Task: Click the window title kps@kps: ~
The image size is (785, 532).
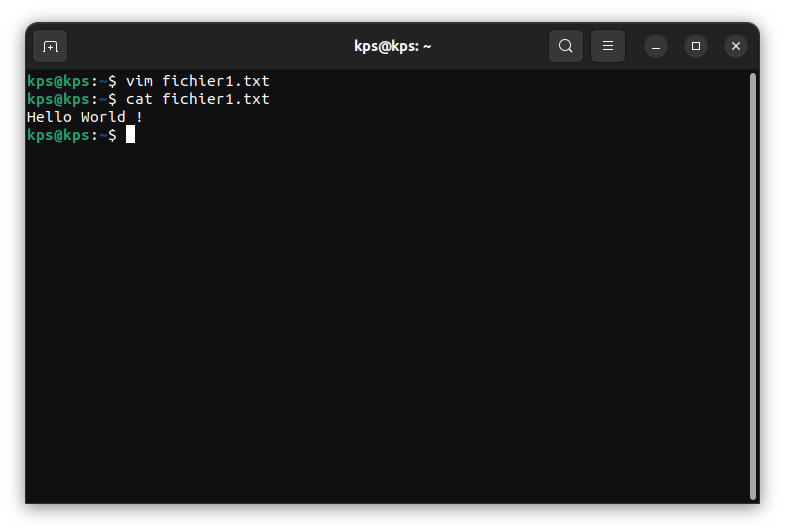Action: (392, 46)
